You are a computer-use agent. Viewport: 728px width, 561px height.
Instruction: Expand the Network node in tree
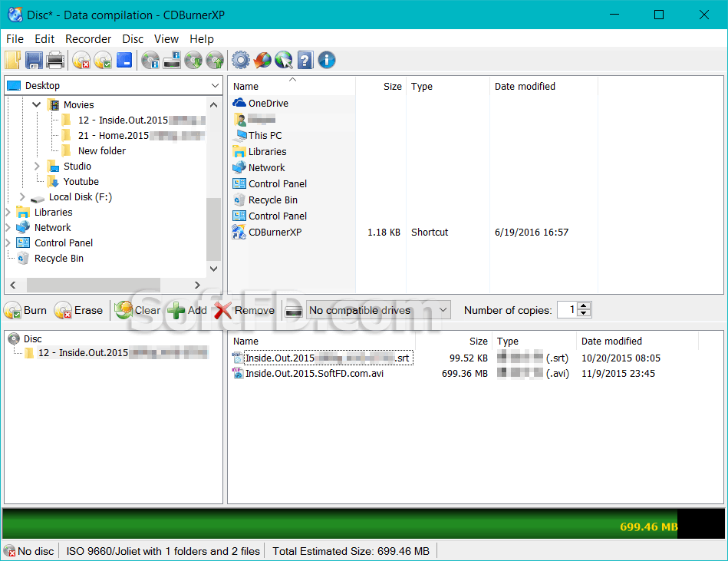pos(8,228)
